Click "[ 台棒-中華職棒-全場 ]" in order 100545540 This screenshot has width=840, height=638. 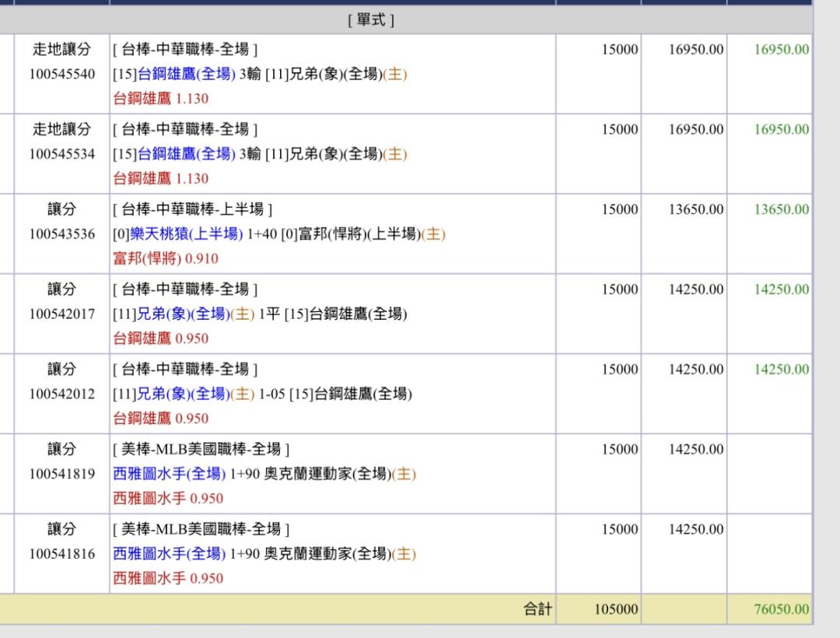point(185,49)
